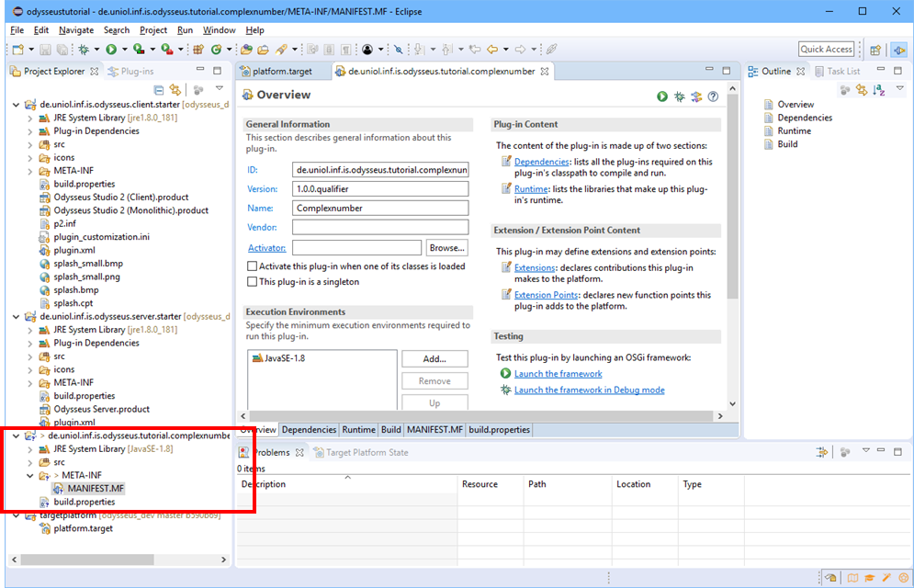Enable 'Activate this plug-in when classes loaded'
914x588 pixels.
pyautogui.click(x=252, y=266)
